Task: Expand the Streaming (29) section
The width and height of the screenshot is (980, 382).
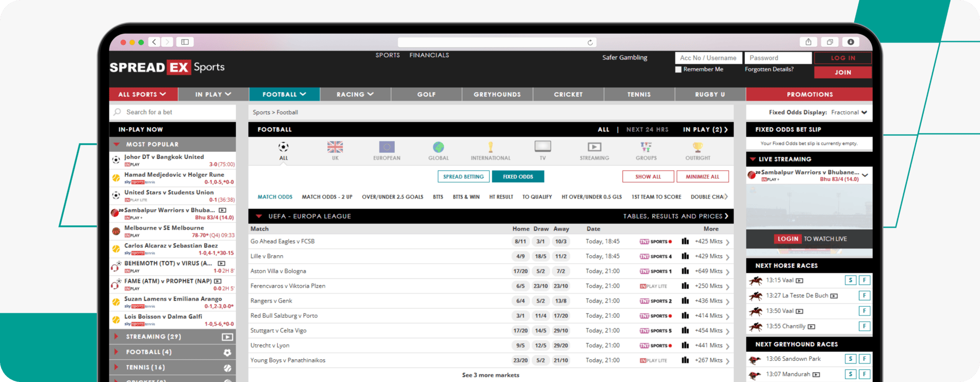Action: 172,337
